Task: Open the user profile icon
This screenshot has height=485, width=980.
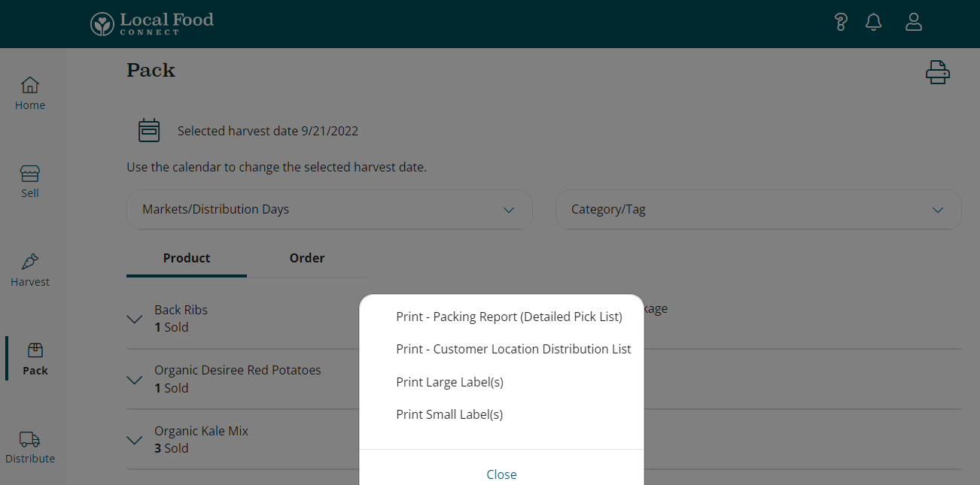Action: 913,23
